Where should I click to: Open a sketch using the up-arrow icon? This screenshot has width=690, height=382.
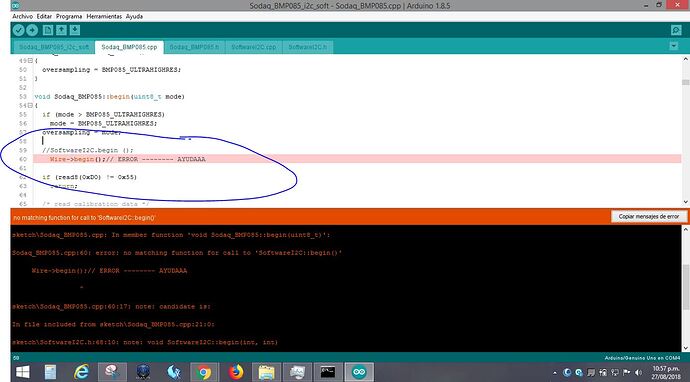click(x=62, y=30)
